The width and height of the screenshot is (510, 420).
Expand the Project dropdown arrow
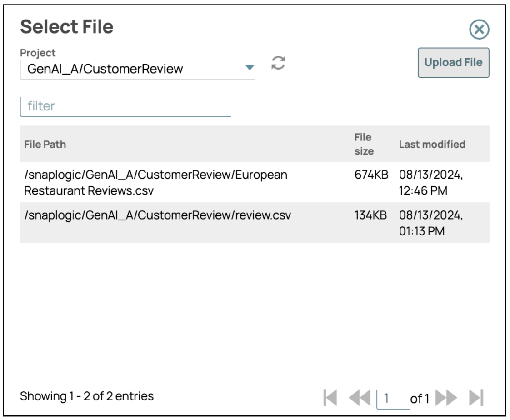point(249,68)
